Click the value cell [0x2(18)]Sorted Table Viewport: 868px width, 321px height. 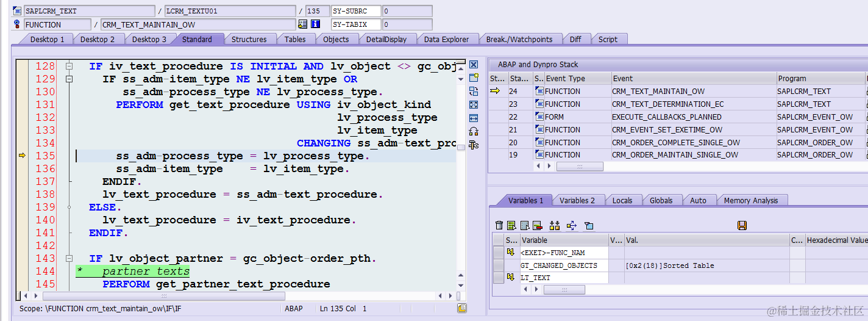point(706,265)
